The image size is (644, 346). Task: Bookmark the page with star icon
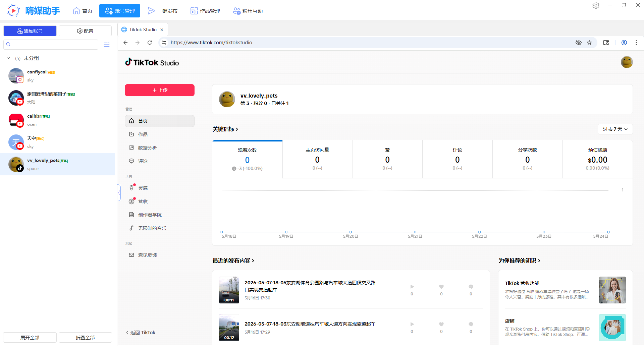pyautogui.click(x=589, y=43)
